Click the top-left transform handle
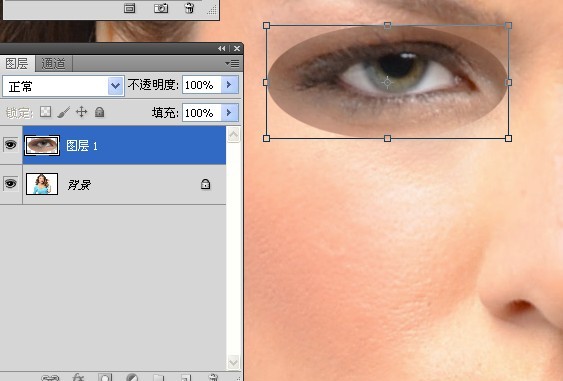 266,25
